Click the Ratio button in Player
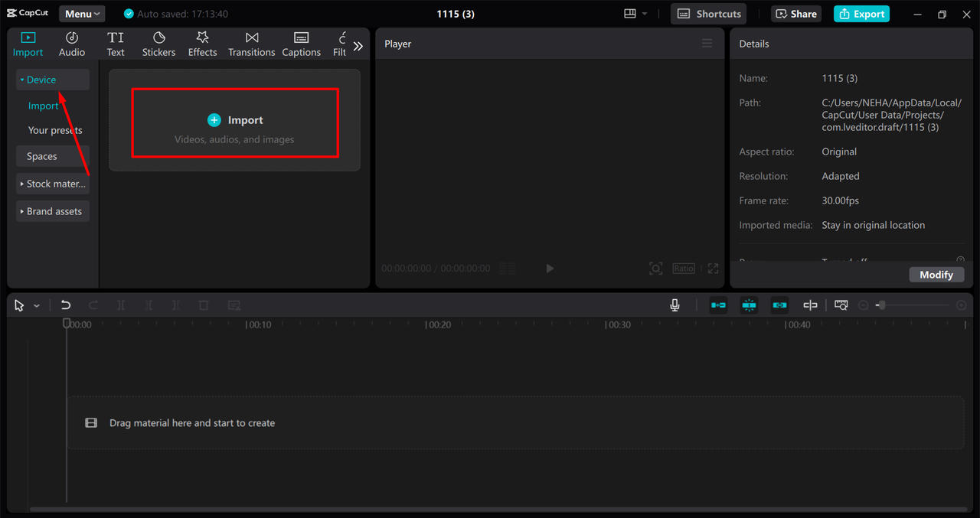980x518 pixels. [x=684, y=269]
